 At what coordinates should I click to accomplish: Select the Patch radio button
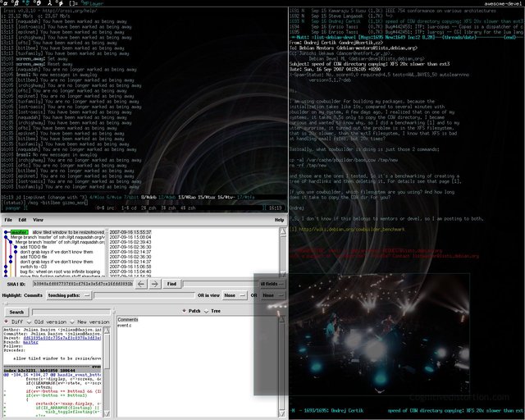(191, 311)
